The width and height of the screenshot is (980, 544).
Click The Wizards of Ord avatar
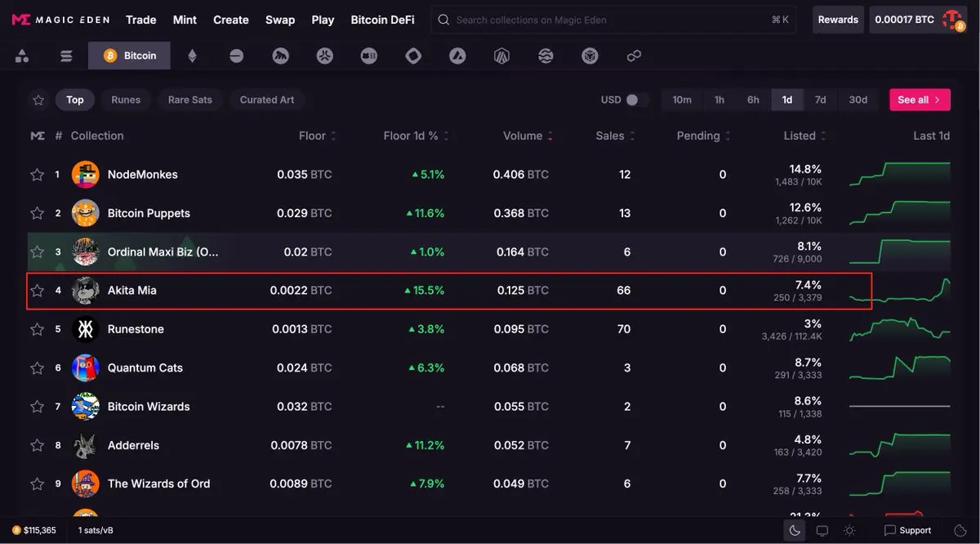click(x=85, y=484)
